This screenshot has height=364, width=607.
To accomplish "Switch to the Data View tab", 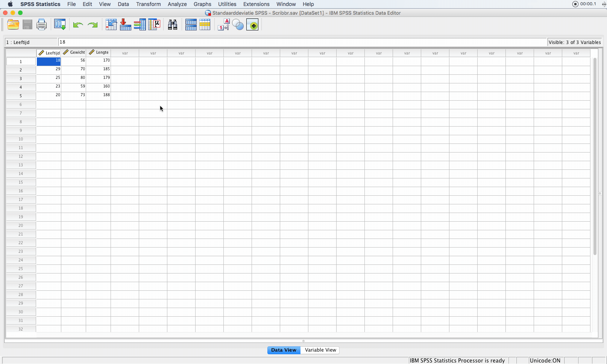I will [284, 350].
